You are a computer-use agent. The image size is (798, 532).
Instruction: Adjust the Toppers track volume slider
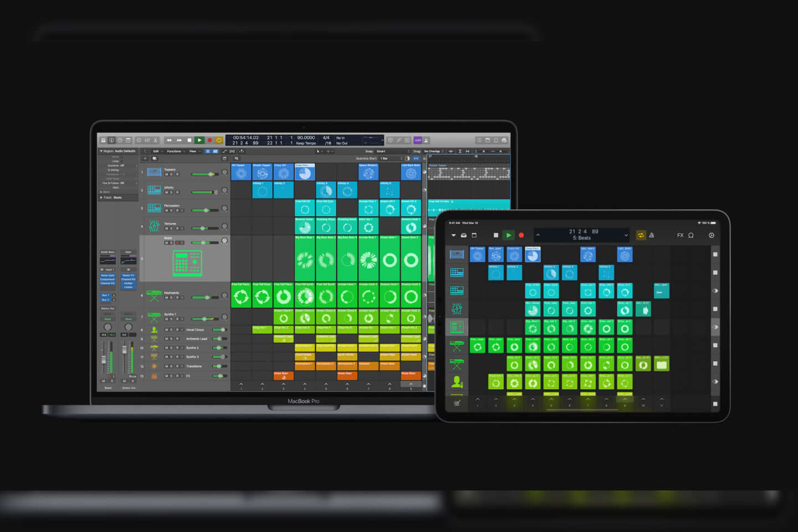pos(204,175)
